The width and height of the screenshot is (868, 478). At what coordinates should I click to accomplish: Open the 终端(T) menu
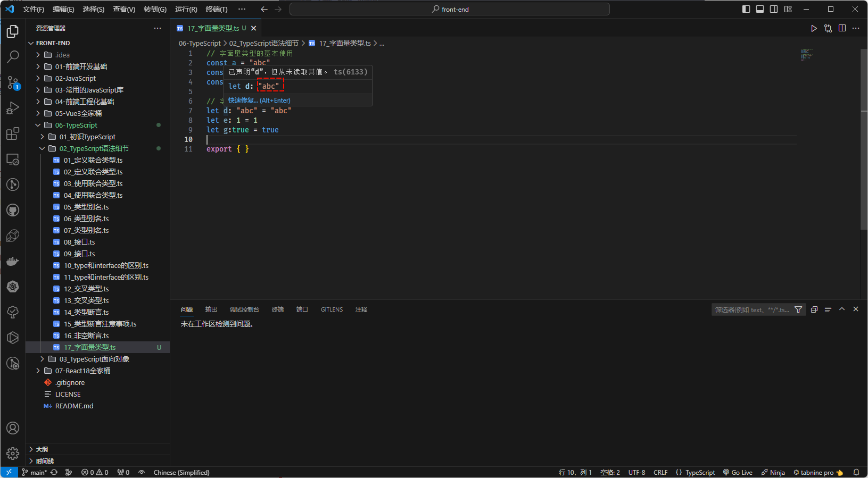click(216, 9)
